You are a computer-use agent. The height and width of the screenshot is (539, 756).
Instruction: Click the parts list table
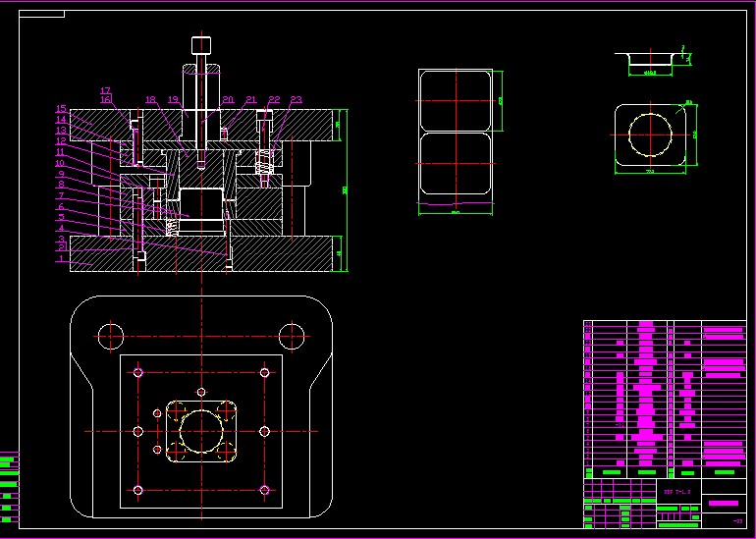click(x=665, y=400)
